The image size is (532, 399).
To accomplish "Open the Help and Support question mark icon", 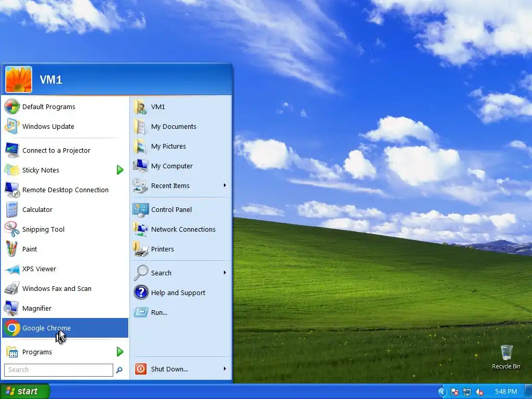I will tap(141, 292).
